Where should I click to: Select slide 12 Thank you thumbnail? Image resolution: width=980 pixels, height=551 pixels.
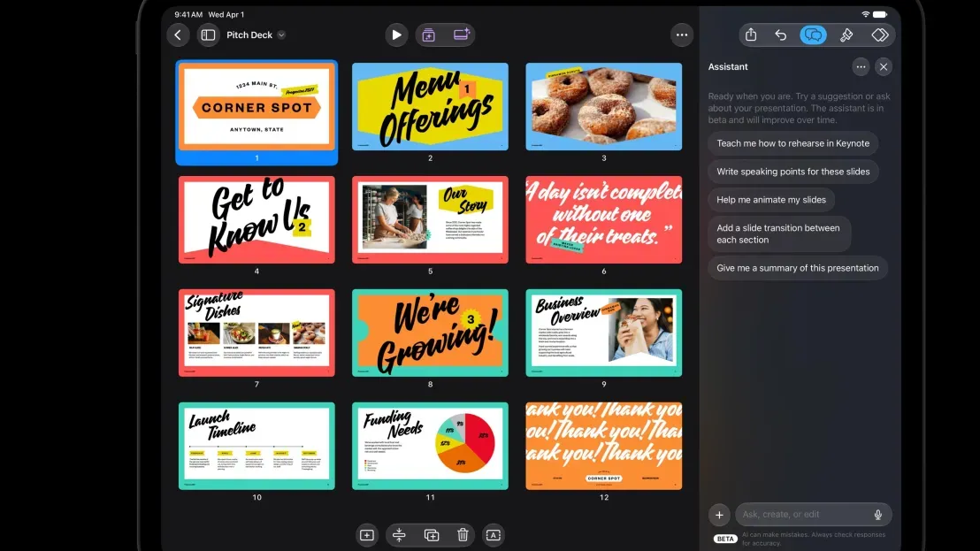click(x=604, y=446)
